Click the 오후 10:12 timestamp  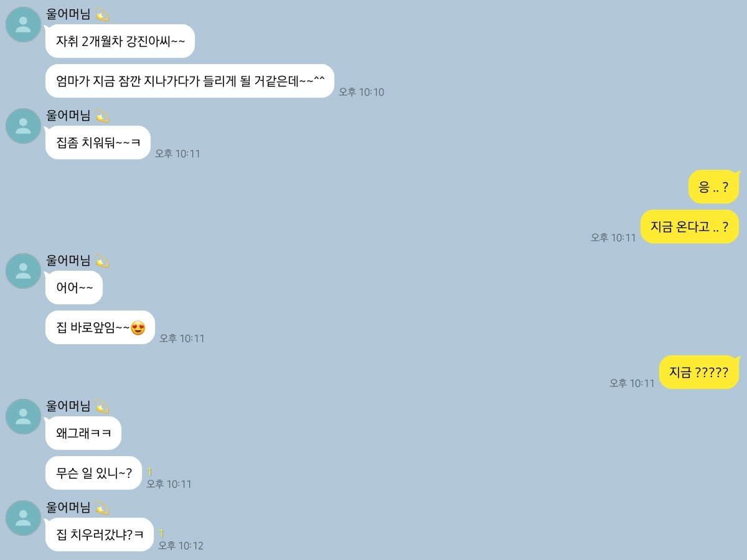click(x=181, y=546)
